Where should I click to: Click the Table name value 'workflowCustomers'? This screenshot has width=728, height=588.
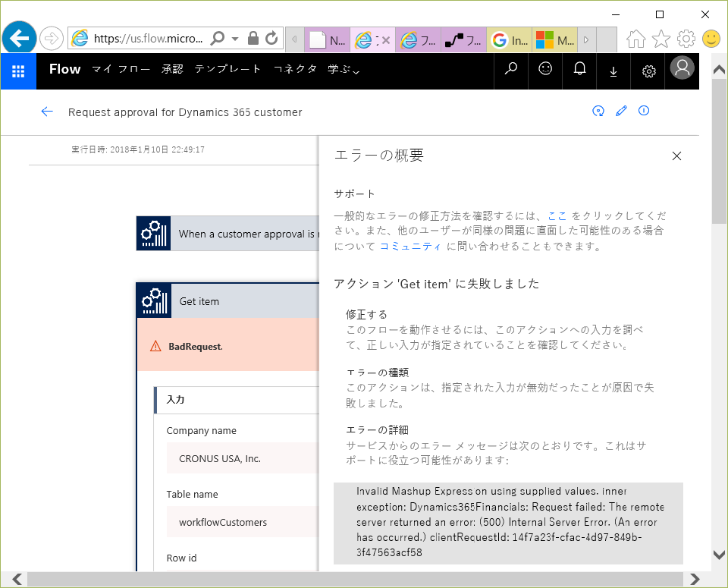(243, 522)
